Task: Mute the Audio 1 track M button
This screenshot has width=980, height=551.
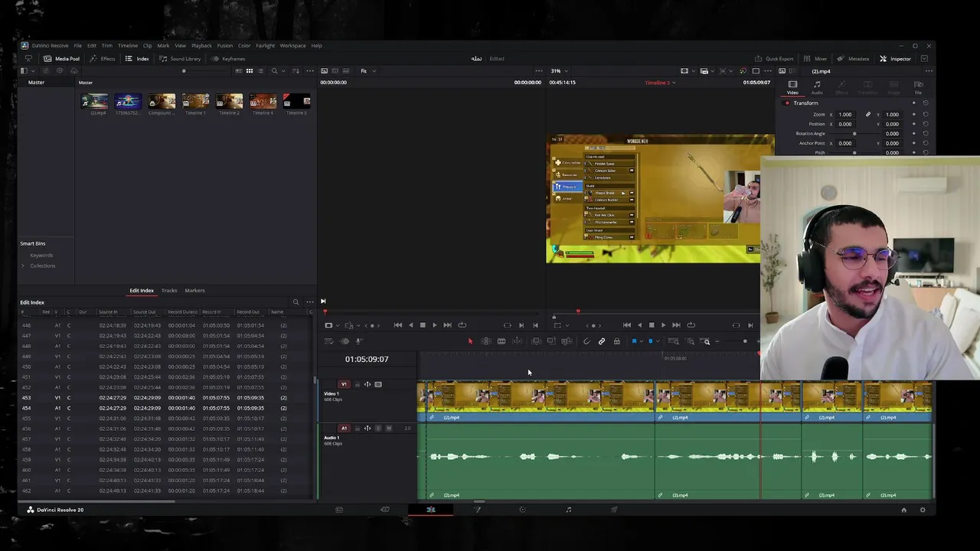Action: click(388, 429)
